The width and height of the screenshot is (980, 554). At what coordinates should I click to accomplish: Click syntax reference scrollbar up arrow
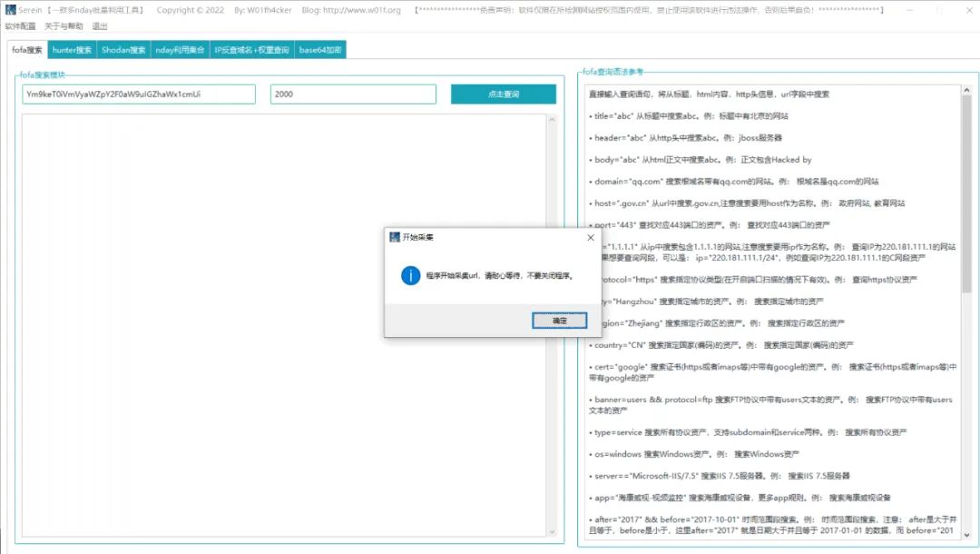[967, 91]
